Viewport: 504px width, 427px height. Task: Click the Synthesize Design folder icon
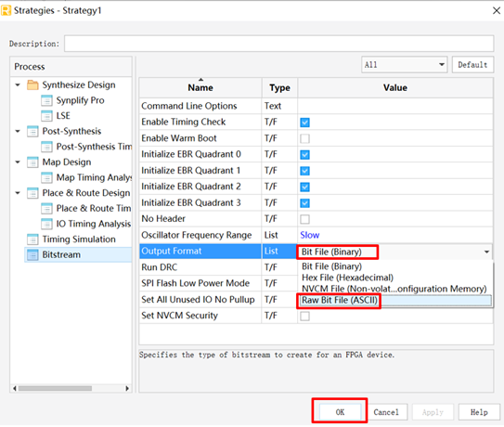tap(32, 84)
